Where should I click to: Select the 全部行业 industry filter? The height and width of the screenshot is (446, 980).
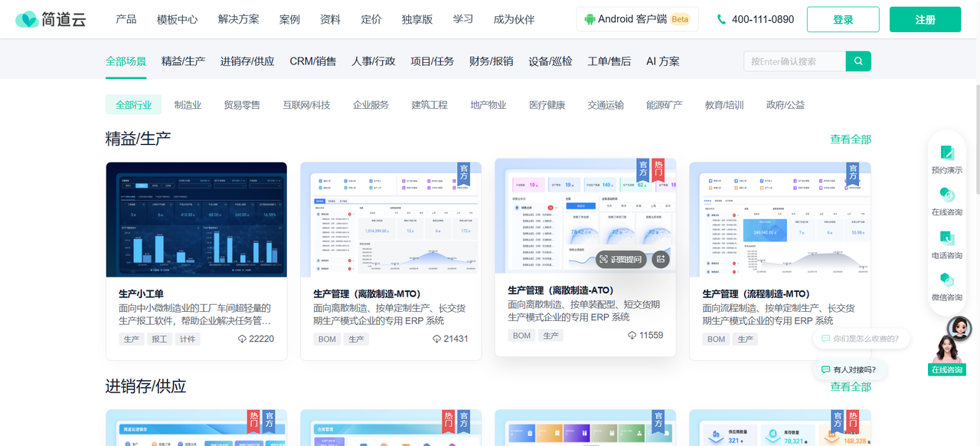(x=133, y=105)
